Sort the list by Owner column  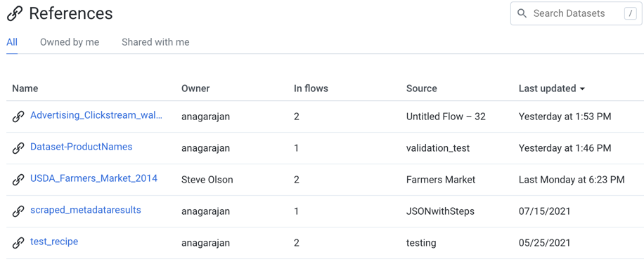click(195, 88)
